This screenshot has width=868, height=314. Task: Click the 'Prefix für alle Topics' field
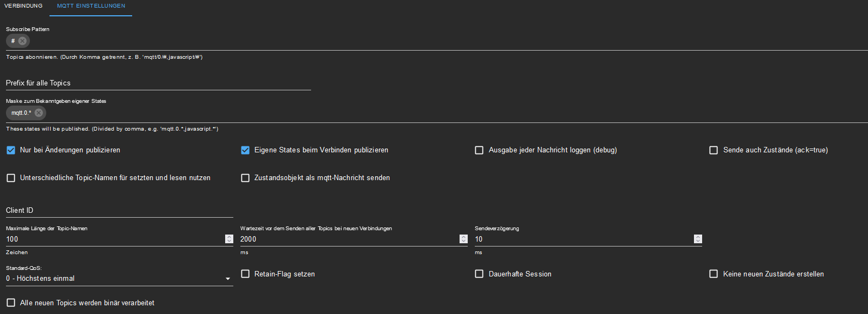pyautogui.click(x=158, y=83)
